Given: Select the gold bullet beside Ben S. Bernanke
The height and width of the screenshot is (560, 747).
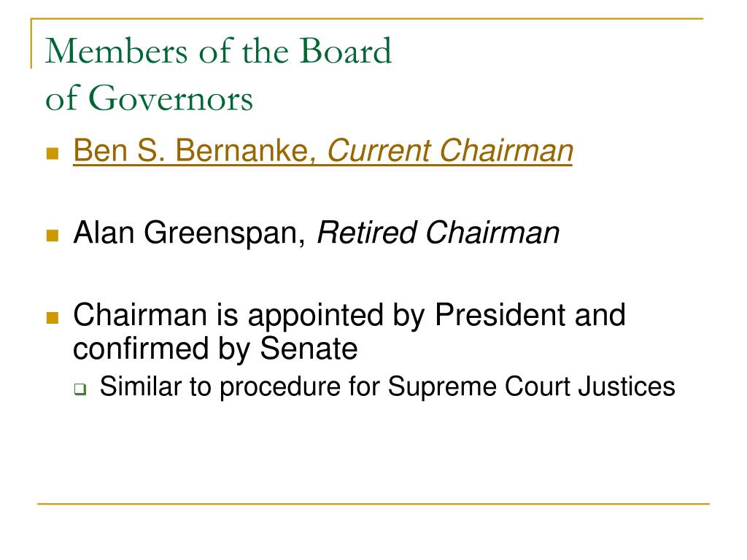Looking at the screenshot, I should pyautogui.click(x=53, y=153).
